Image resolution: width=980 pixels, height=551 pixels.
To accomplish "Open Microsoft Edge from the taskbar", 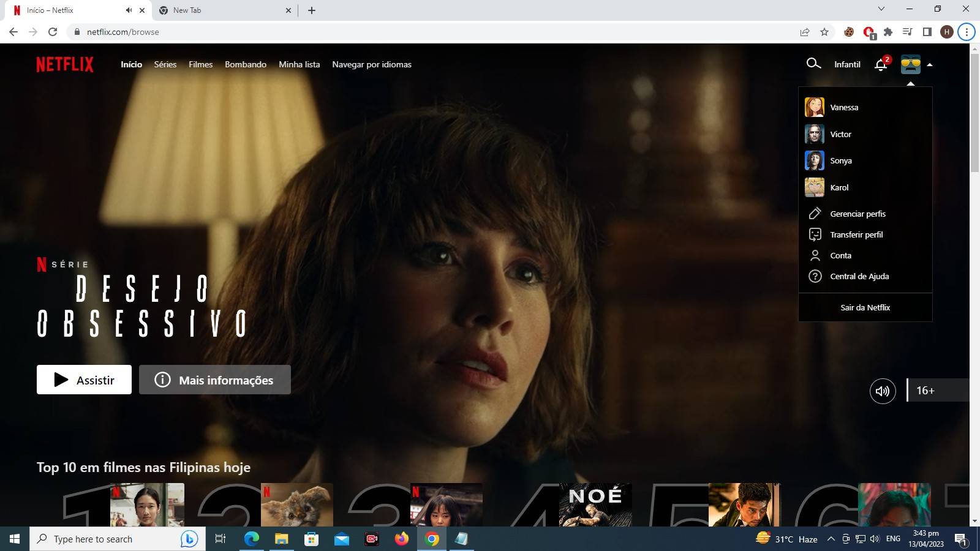I will click(x=252, y=539).
